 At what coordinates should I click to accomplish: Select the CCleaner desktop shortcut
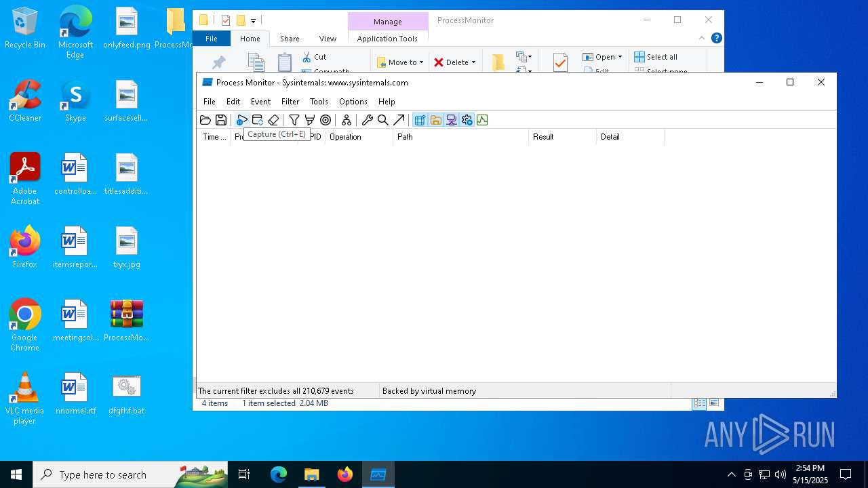point(25,102)
